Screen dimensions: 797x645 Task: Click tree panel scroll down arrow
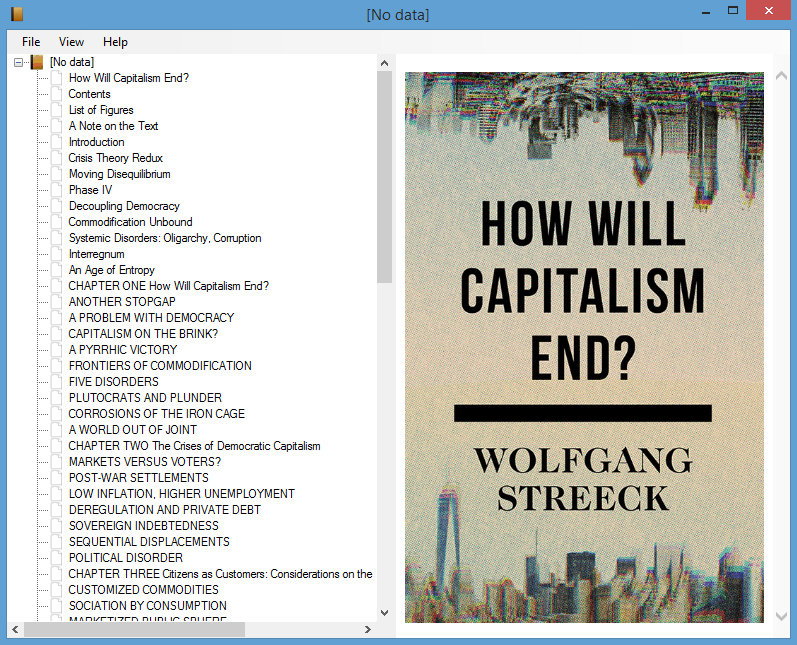coord(384,613)
